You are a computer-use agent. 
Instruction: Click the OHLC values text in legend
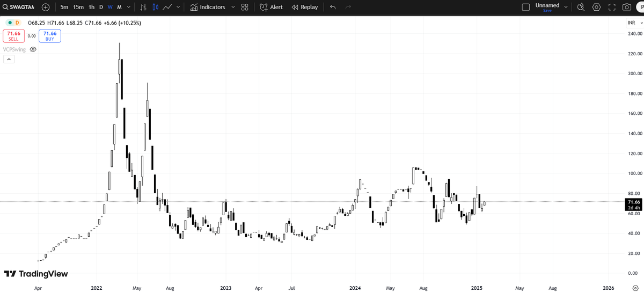coord(84,23)
